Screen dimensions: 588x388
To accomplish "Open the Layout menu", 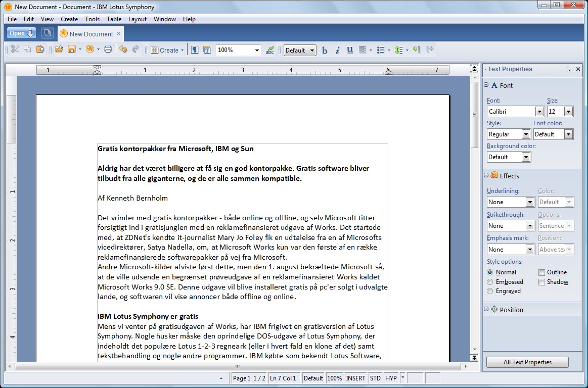I will pyautogui.click(x=137, y=19).
